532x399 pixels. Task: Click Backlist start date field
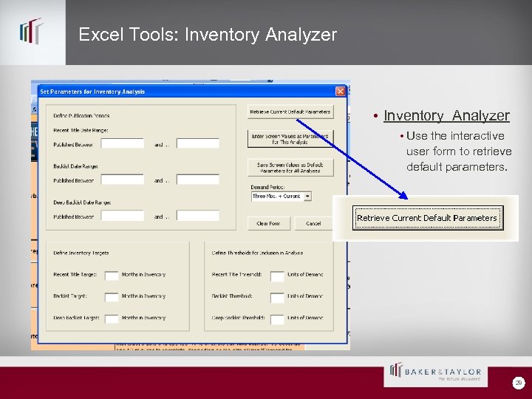123,180
